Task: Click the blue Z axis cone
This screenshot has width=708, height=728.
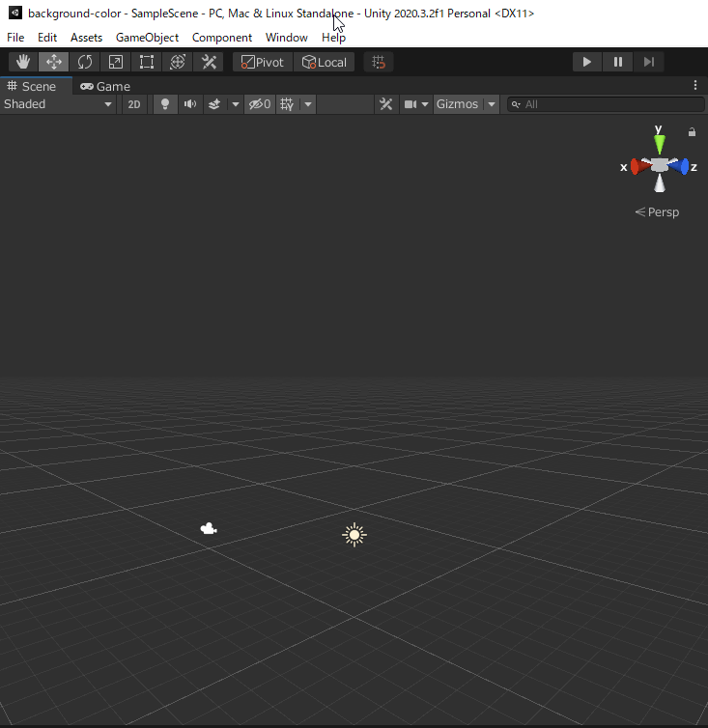Action: pos(679,166)
